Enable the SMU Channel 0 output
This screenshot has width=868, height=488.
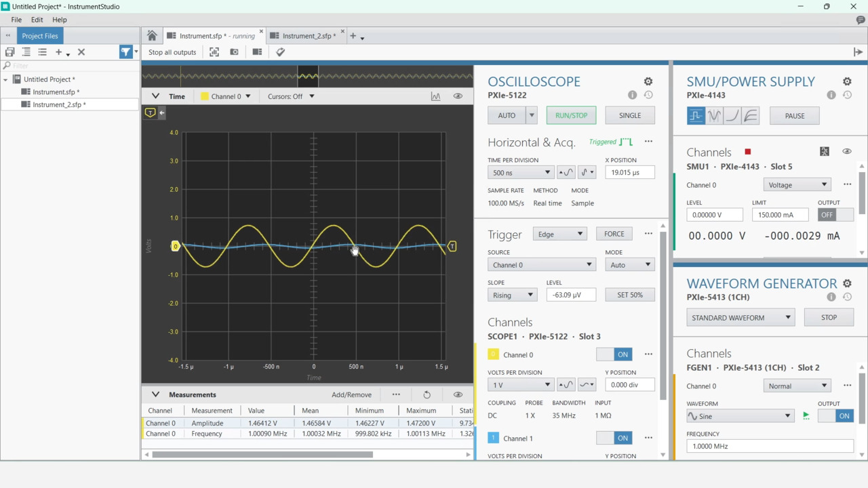(835, 215)
